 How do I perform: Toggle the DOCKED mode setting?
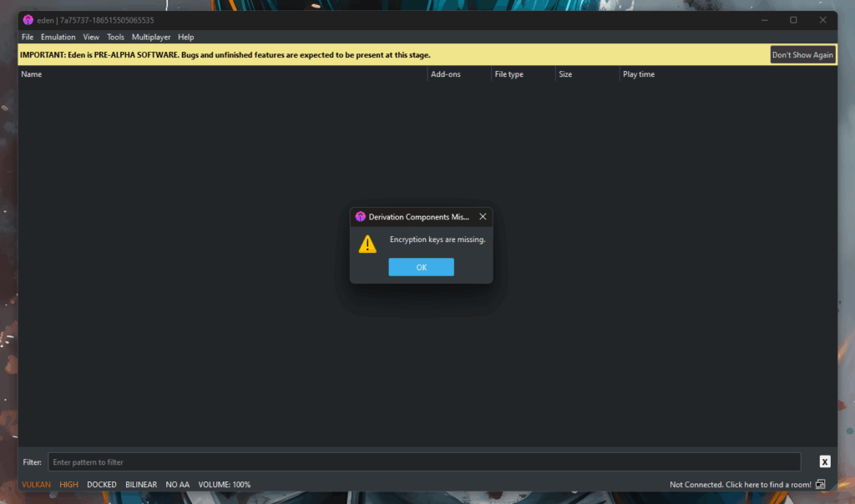[x=101, y=484]
